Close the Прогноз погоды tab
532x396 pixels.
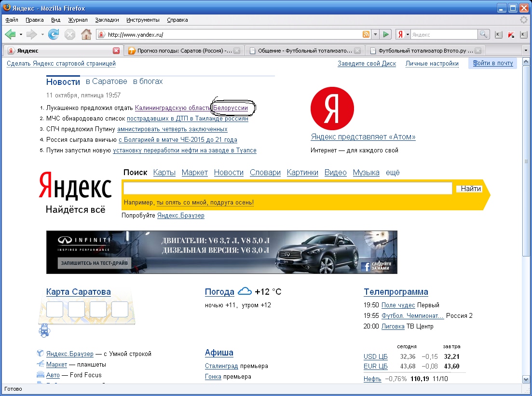coord(237,51)
